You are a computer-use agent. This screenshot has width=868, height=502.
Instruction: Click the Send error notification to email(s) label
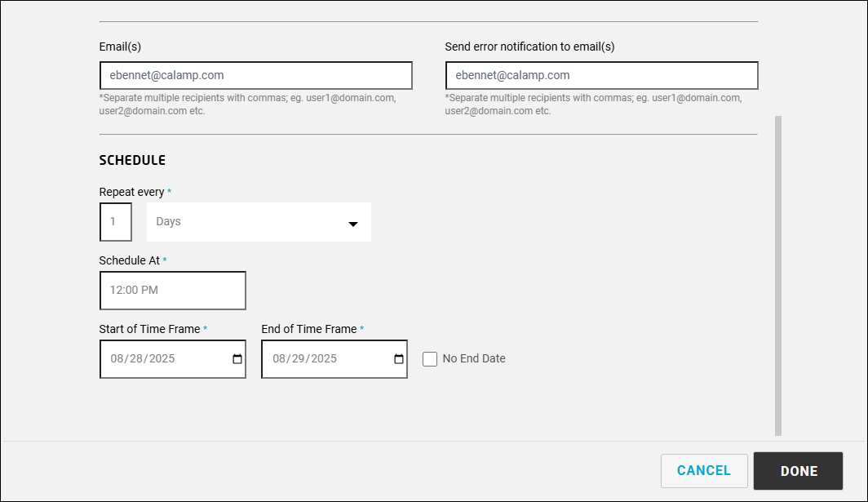(529, 47)
